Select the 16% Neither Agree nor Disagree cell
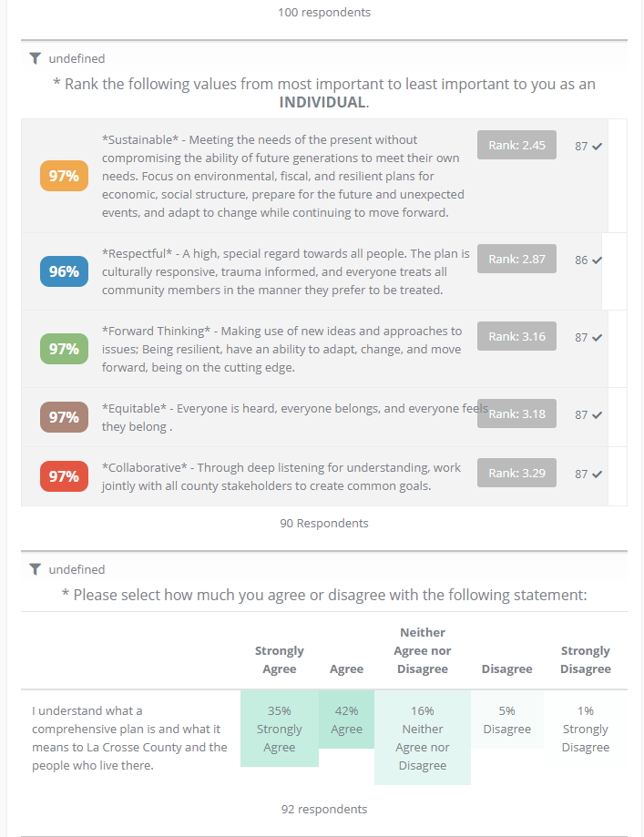Image resolution: width=644 pixels, height=837 pixels. [423, 738]
